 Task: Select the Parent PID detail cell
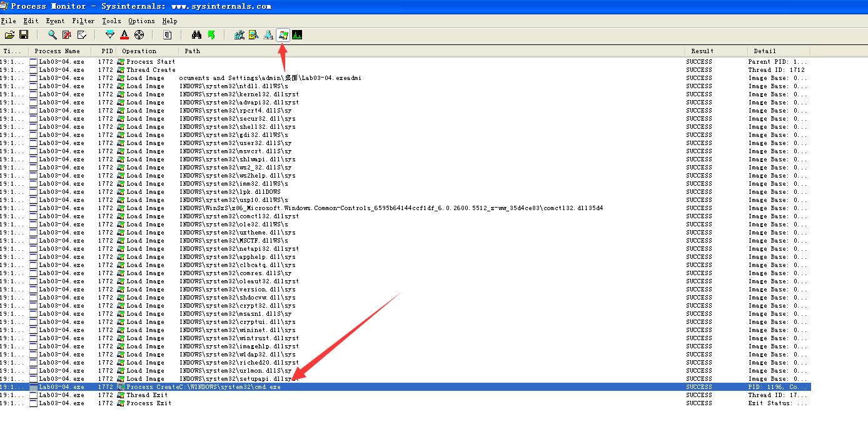(777, 62)
